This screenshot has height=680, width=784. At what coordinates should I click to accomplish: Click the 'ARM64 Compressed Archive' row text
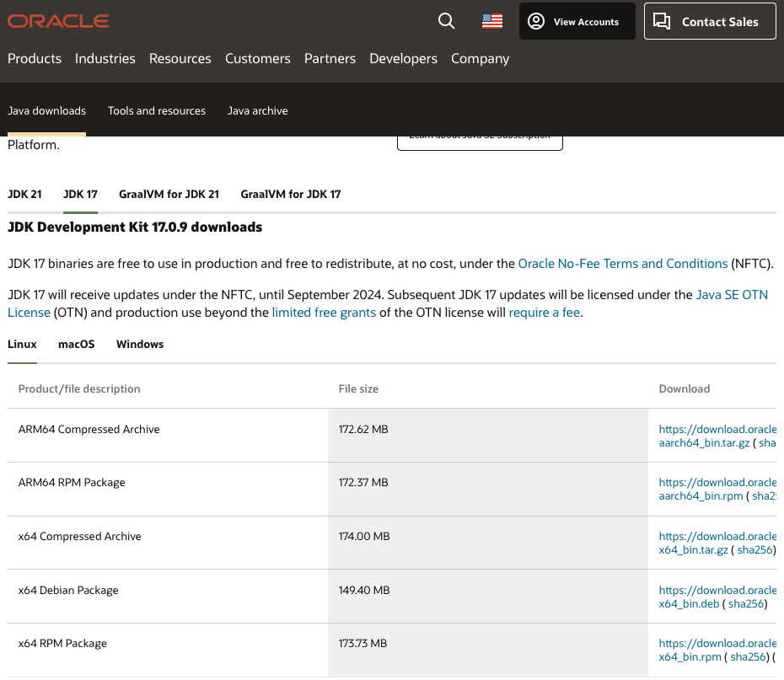89,429
